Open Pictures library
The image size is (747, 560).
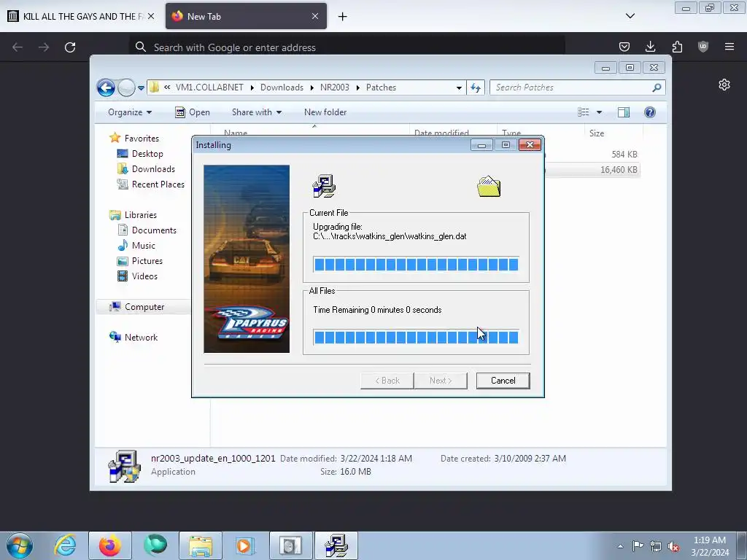[147, 261]
